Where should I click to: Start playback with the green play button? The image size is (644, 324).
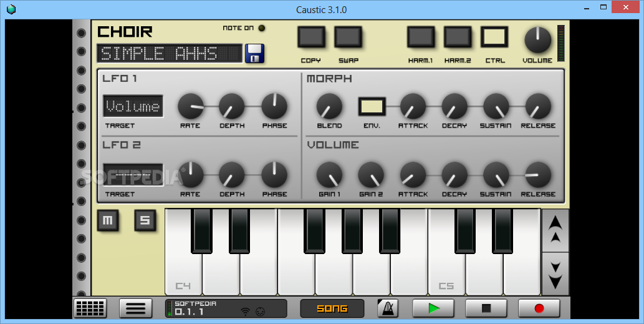(x=433, y=308)
